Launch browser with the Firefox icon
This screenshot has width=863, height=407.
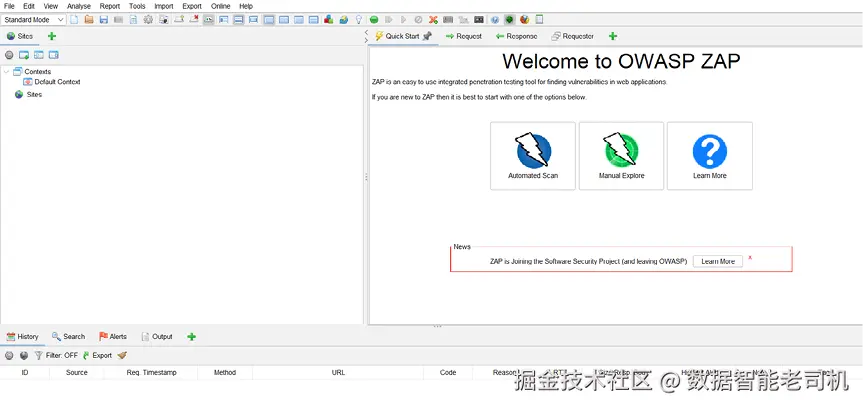pos(525,20)
